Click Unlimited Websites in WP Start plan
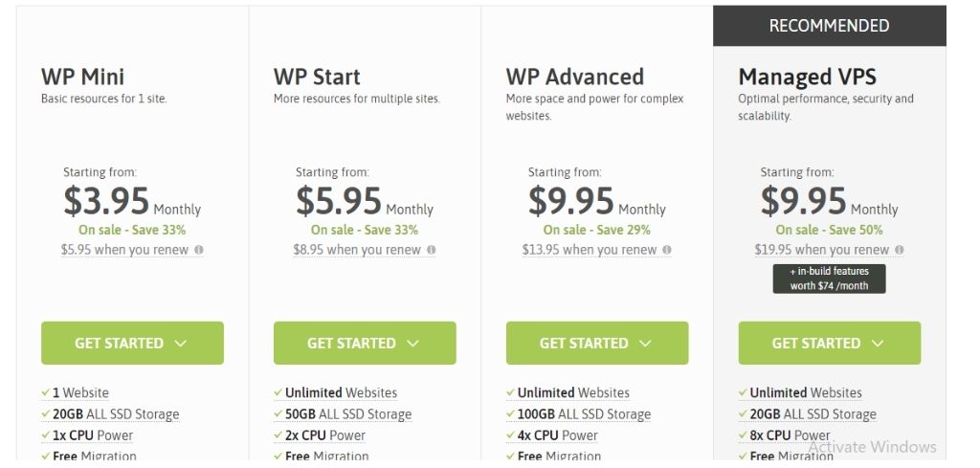The width and height of the screenshot is (980, 468). (342, 393)
